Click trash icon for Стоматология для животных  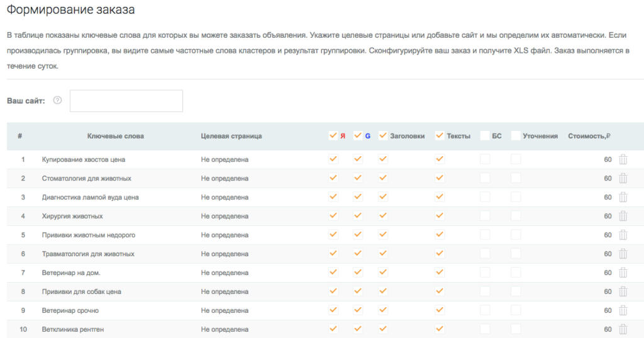tap(623, 178)
